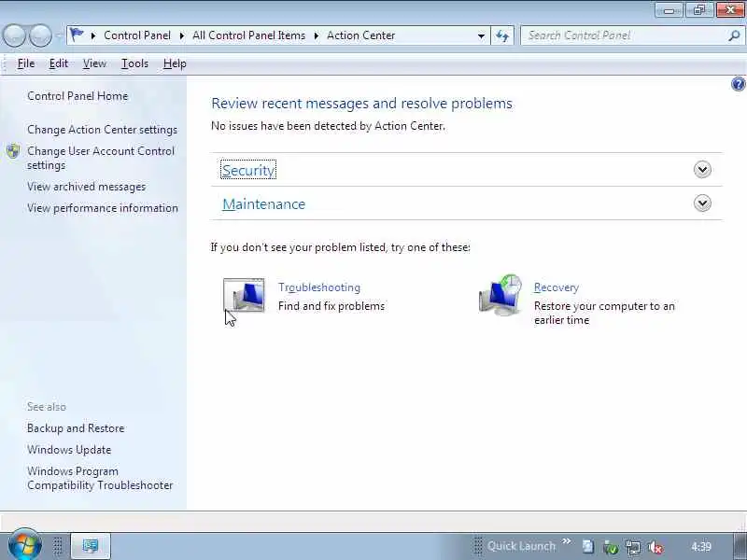Open dropdown arrow before Control Panel breadcrumb
The width and height of the screenshot is (747, 560).
pos(93,35)
